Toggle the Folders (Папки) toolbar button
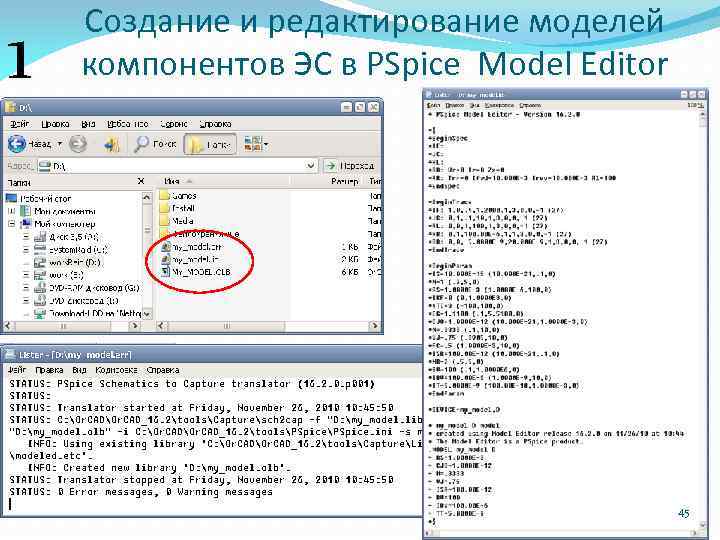720x540 pixels. point(210,144)
